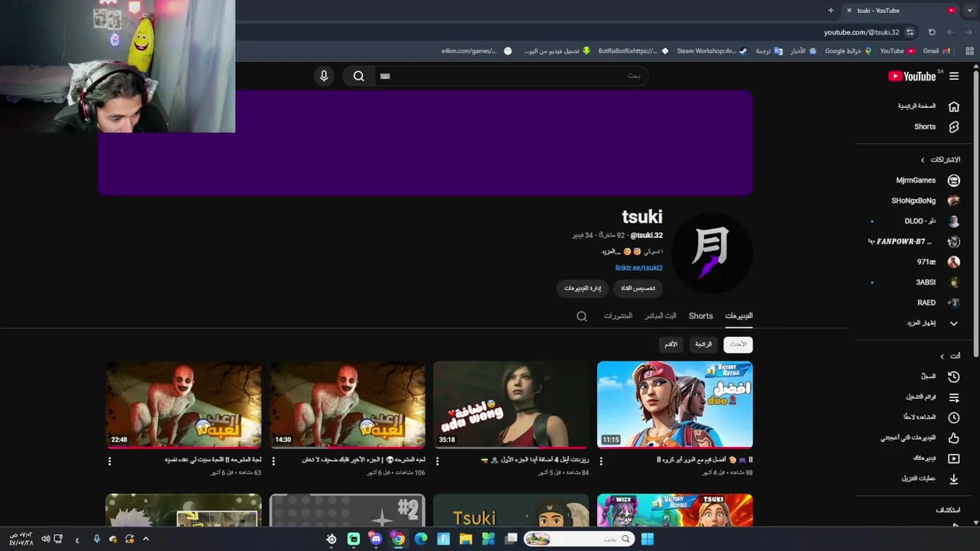980x551 pixels.
Task: Open Discord from the taskbar
Action: point(376,539)
